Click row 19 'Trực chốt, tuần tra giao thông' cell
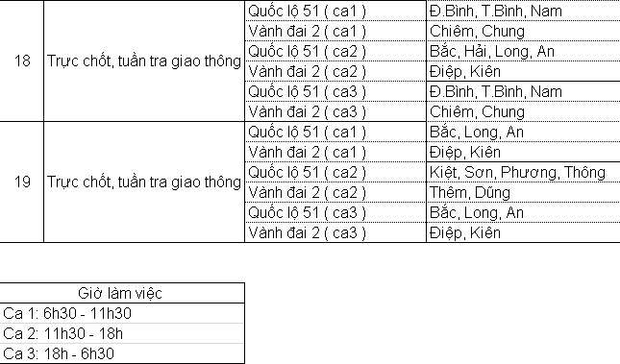 tap(144, 182)
